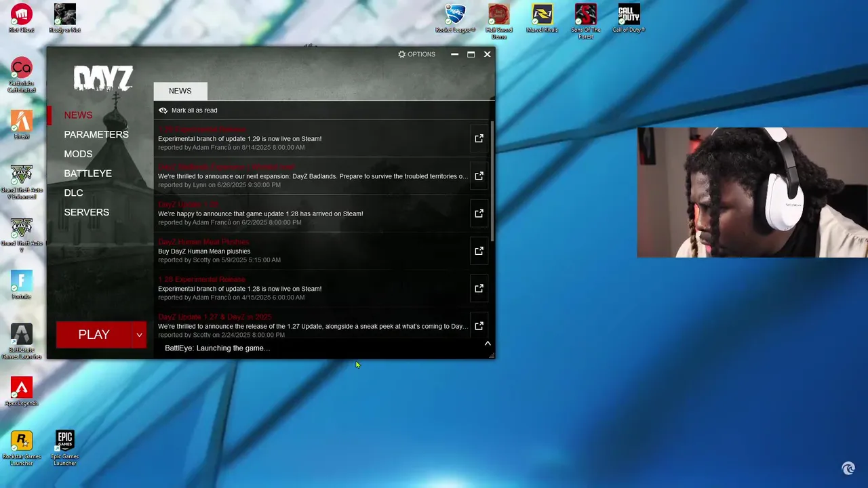Screen dimensions: 868x488
Task: Click 'reported by Scotty on 5/9/2025' text
Action: [x=219, y=260]
